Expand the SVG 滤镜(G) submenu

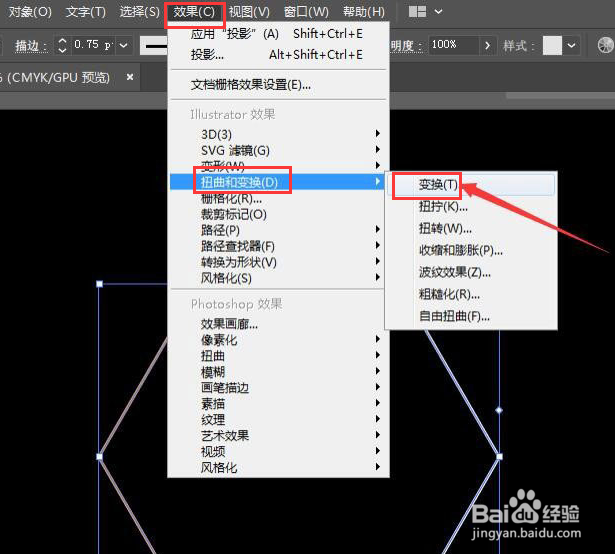coord(277,150)
